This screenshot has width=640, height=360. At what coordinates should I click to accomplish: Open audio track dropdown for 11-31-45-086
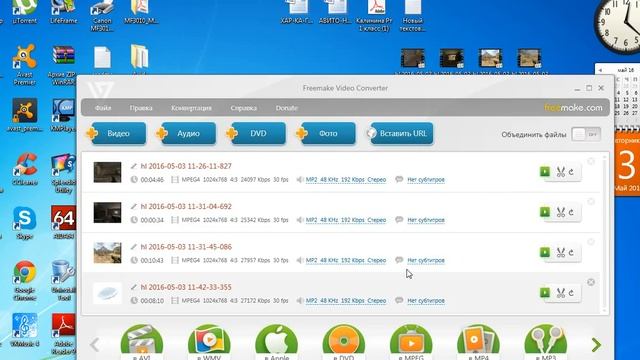click(x=346, y=260)
